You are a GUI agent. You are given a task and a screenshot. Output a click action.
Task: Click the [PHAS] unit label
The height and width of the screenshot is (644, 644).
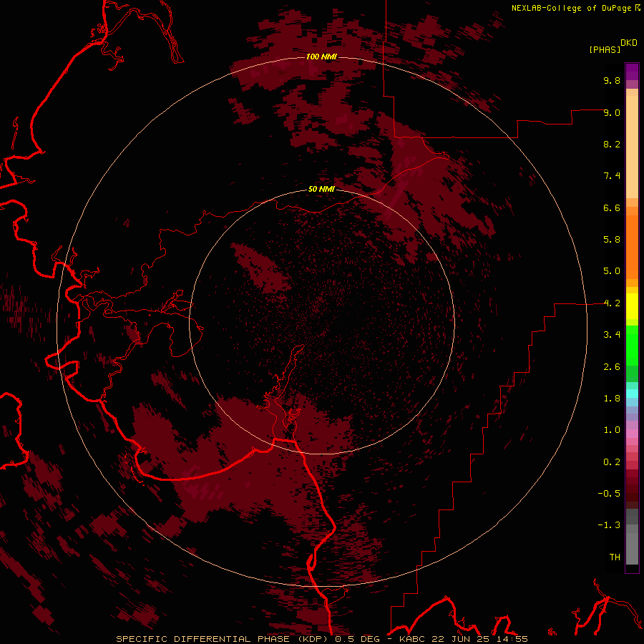(605, 49)
